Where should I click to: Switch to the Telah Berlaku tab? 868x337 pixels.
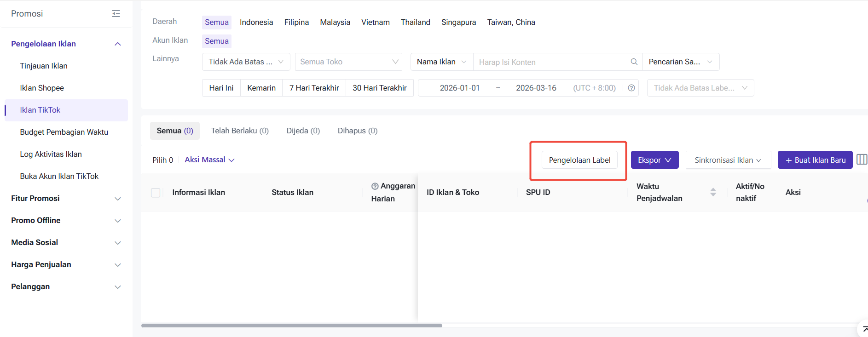point(239,131)
